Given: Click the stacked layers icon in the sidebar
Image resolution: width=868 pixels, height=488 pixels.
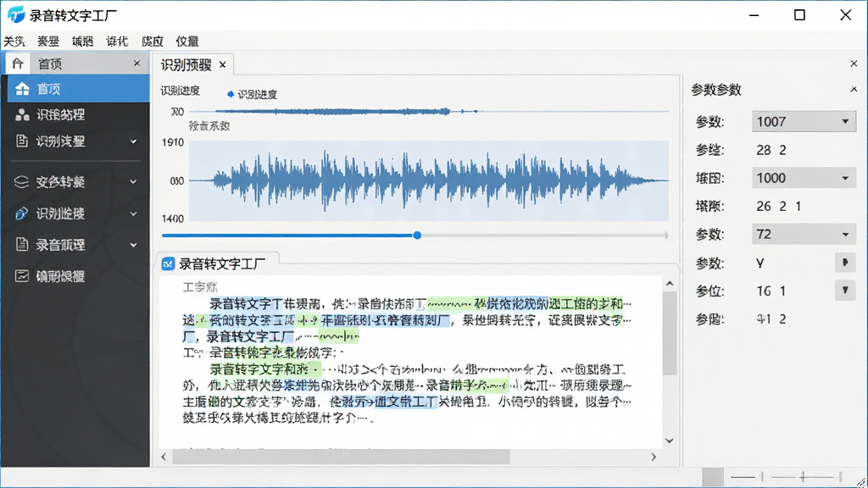Looking at the screenshot, I should point(21,181).
